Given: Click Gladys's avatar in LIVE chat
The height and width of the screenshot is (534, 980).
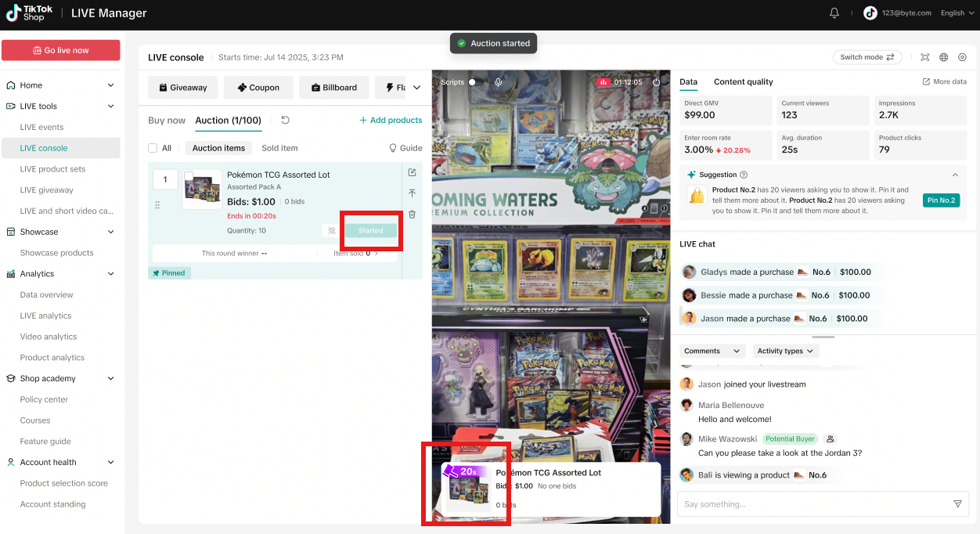Looking at the screenshot, I should coord(690,272).
